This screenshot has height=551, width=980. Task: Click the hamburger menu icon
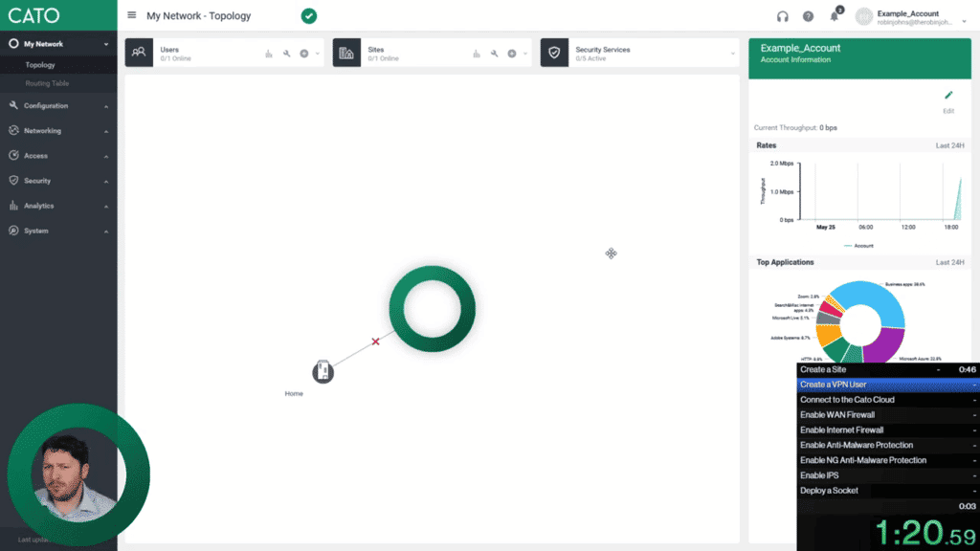(x=132, y=15)
